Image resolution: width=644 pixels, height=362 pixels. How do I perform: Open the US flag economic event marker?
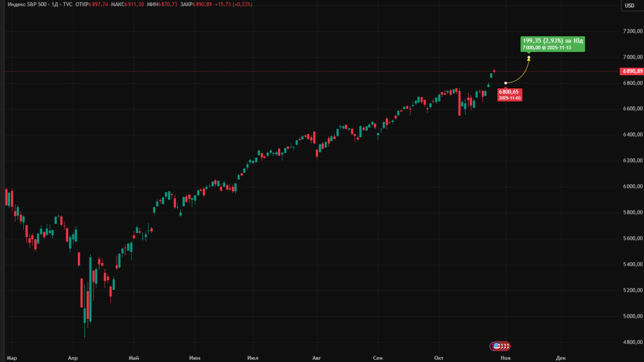coord(497,346)
